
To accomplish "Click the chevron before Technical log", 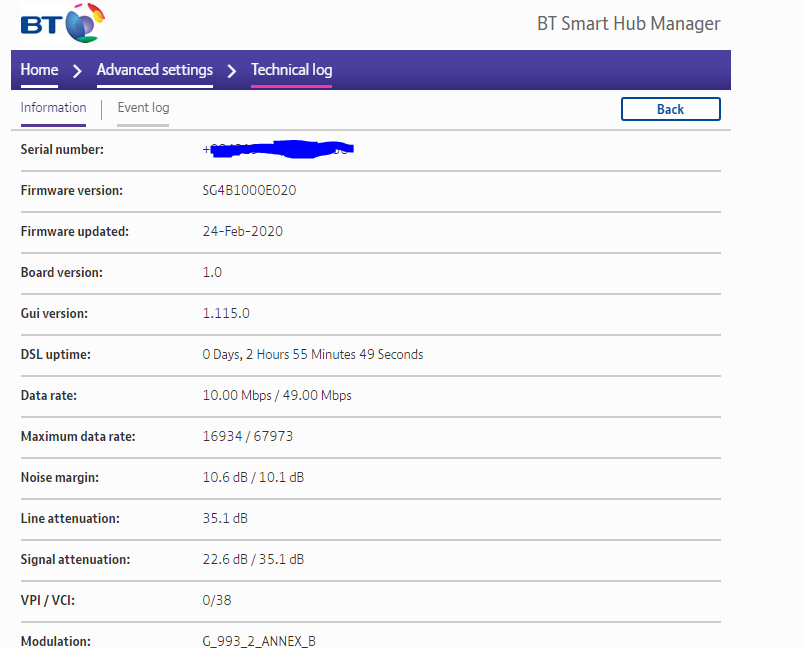I will point(231,70).
